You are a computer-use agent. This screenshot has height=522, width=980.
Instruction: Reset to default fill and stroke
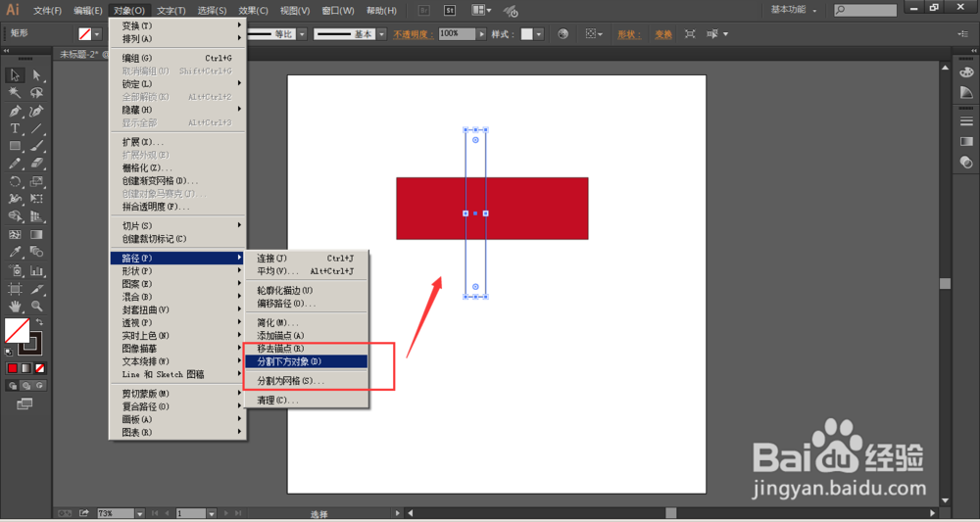8,353
